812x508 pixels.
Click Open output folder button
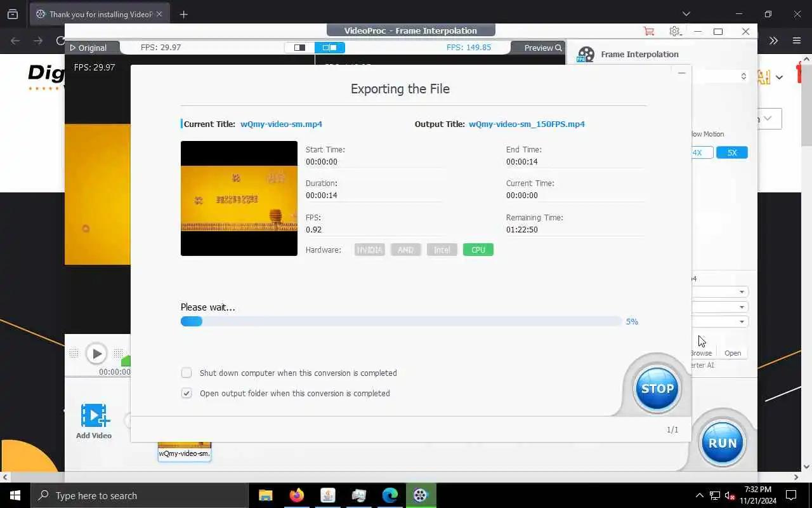click(733, 353)
